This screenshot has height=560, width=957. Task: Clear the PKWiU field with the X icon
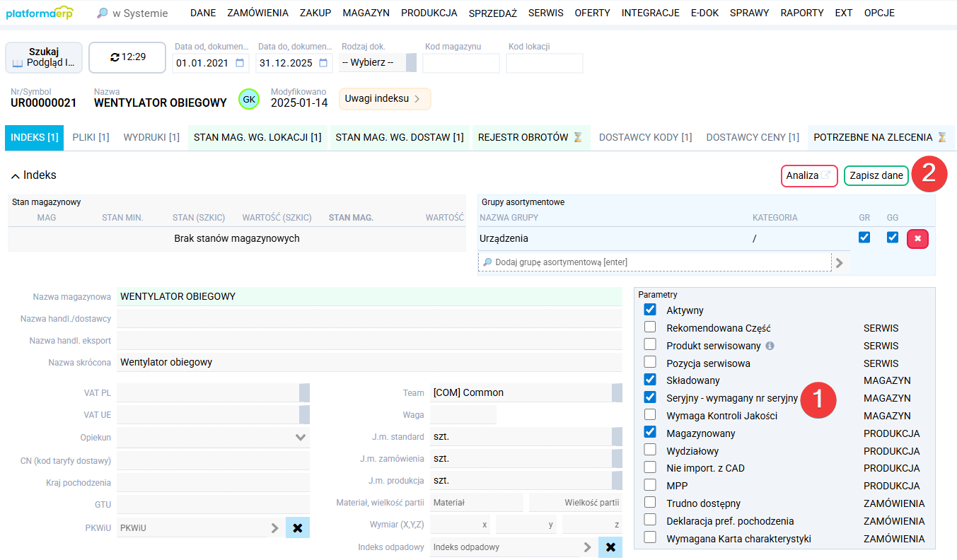coord(296,527)
